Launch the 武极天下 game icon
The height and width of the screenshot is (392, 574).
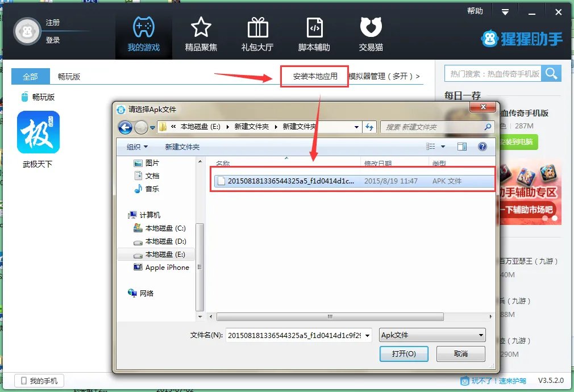38,132
